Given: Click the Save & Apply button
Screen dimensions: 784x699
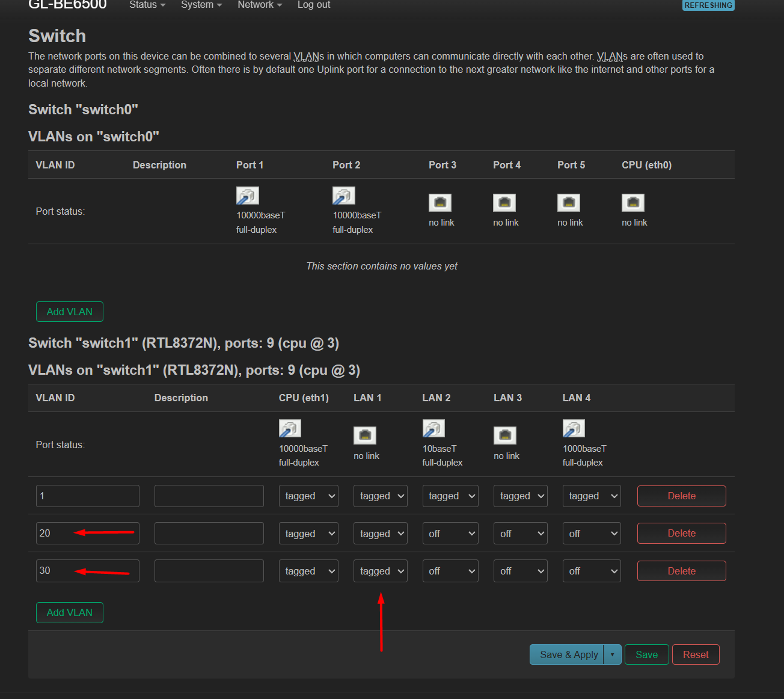Looking at the screenshot, I should coord(566,654).
